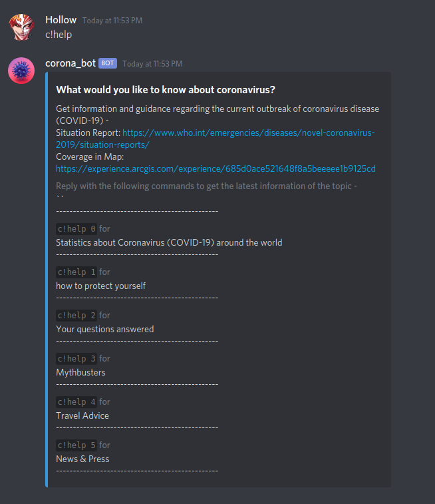Select the "c!help 1" command code
This screenshot has width=435, height=504.
coord(76,272)
